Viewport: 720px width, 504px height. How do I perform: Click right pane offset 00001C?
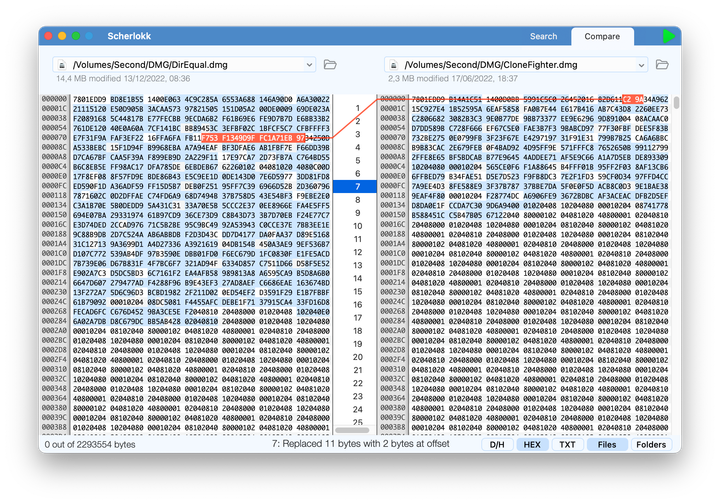(x=393, y=108)
